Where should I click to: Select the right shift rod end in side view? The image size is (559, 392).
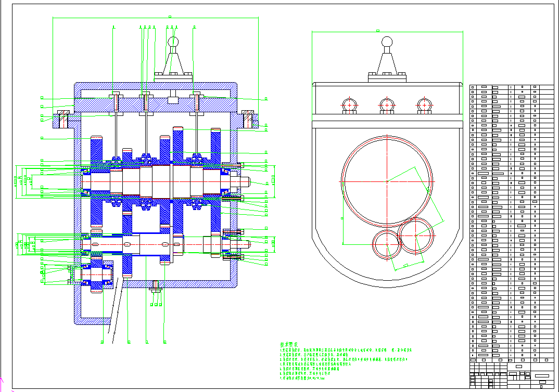(x=425, y=105)
